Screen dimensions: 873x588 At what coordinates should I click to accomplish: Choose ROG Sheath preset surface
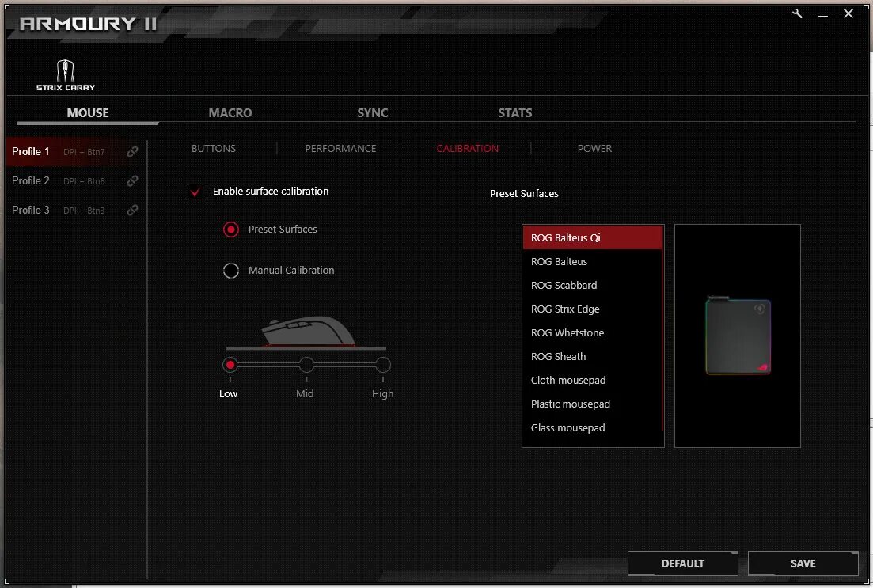point(592,357)
